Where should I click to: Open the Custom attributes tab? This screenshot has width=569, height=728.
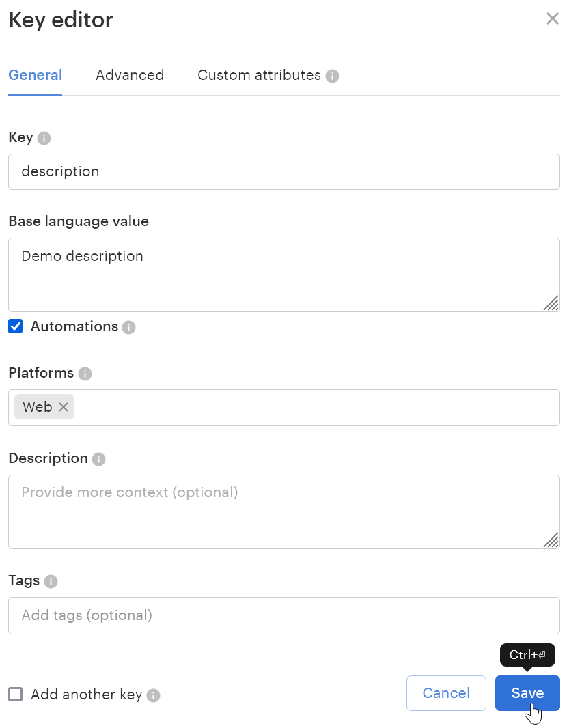259,75
